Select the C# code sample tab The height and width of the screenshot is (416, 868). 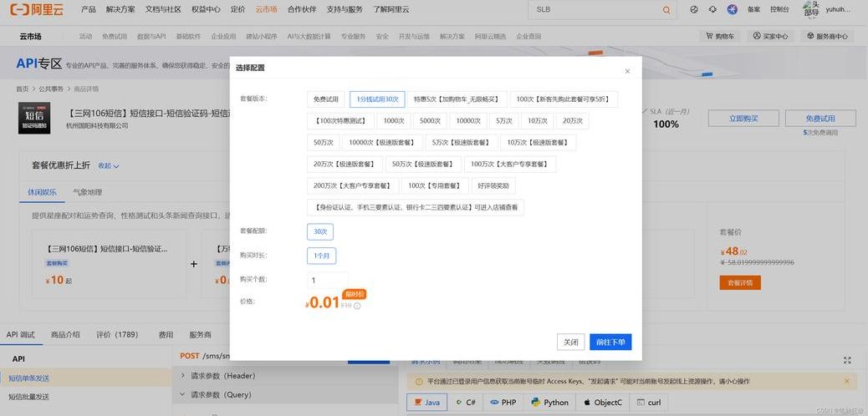pyautogui.click(x=466, y=402)
